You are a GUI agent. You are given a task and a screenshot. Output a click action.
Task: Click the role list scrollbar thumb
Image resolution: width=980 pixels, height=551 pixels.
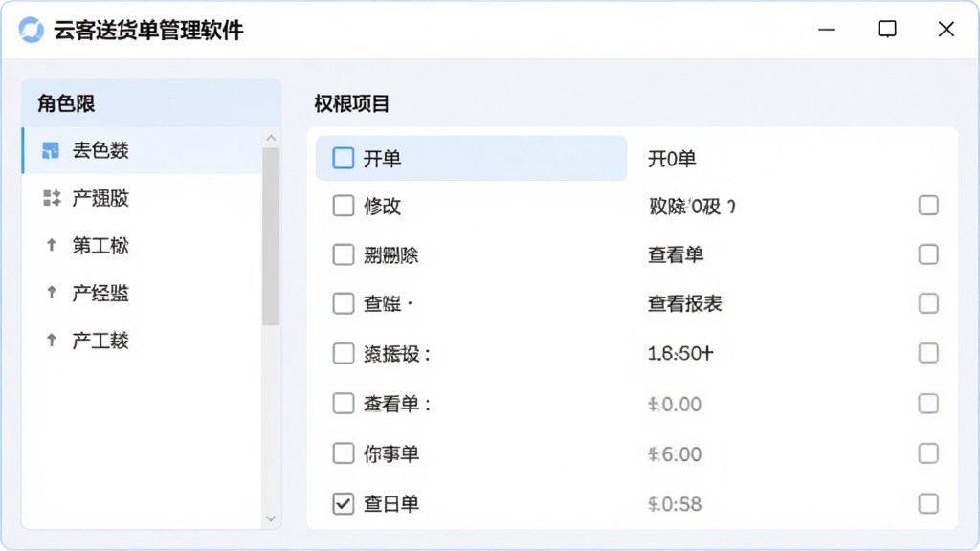[271, 237]
